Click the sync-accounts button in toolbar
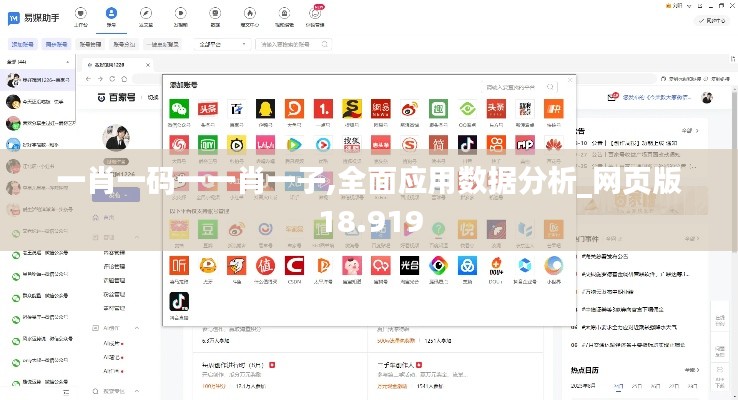This screenshot has height=400, width=738. pos(56,44)
